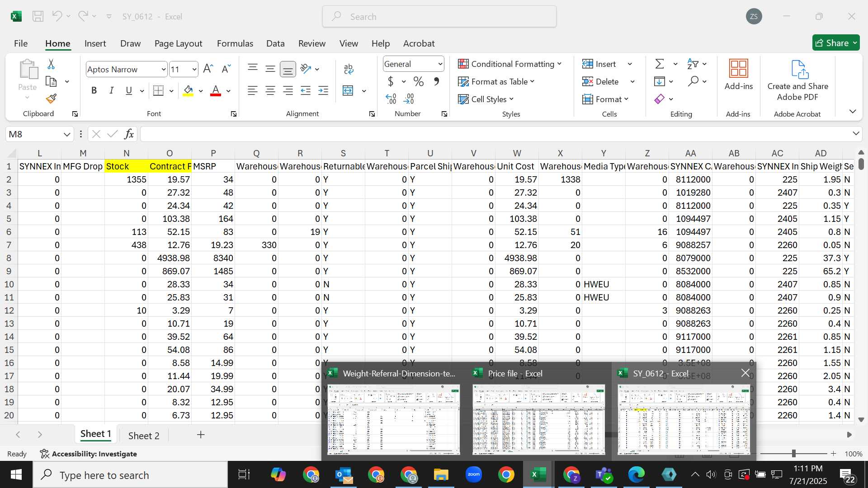Click the Merge & Center icon
Image resolution: width=868 pixels, height=488 pixels.
[348, 91]
